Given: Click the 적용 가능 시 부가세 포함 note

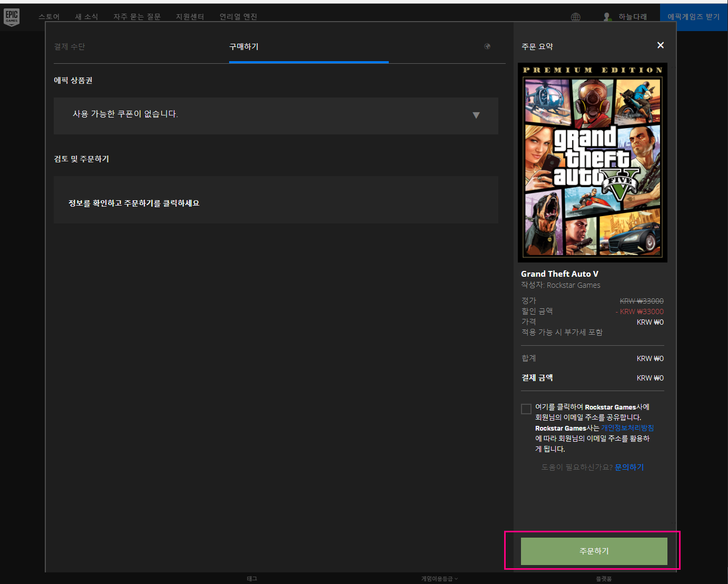Looking at the screenshot, I should pyautogui.click(x=562, y=332).
